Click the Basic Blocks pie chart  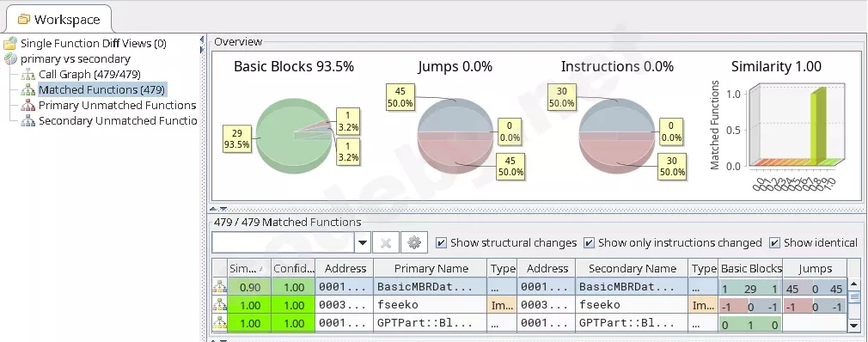[x=294, y=136]
